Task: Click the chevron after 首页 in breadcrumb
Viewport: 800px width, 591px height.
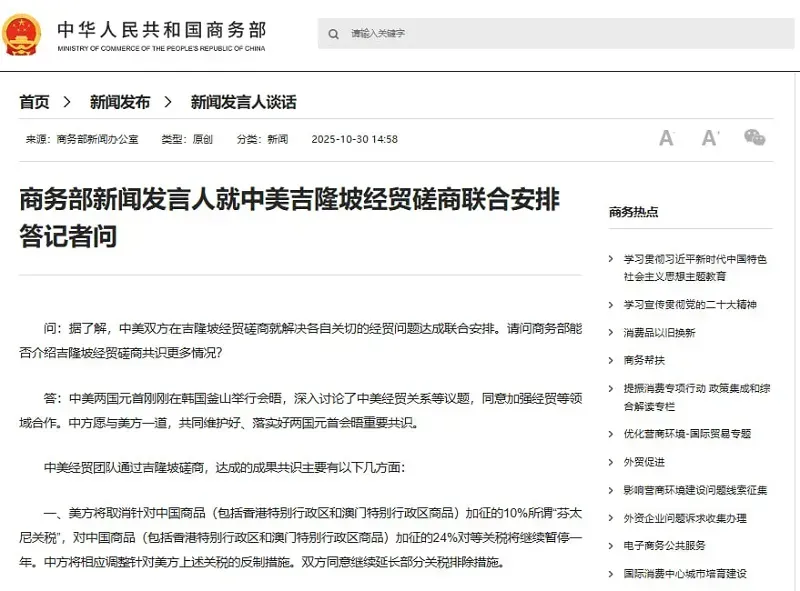Action: tap(67, 102)
